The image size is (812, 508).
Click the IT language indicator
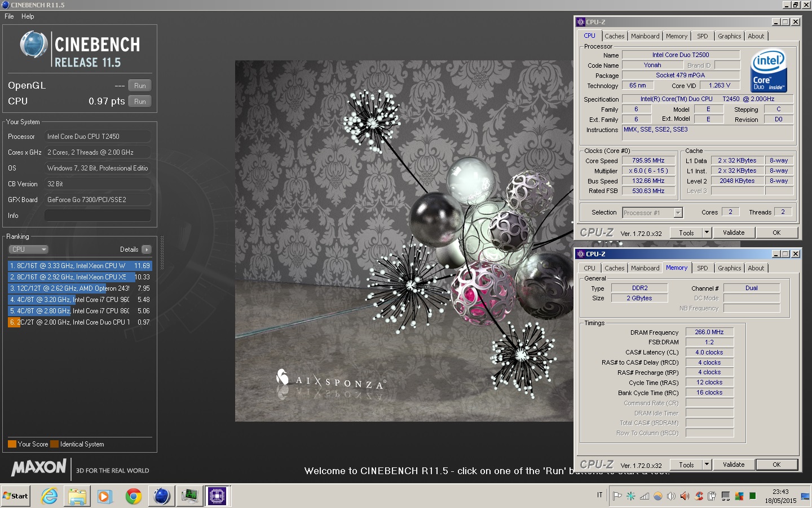click(599, 495)
